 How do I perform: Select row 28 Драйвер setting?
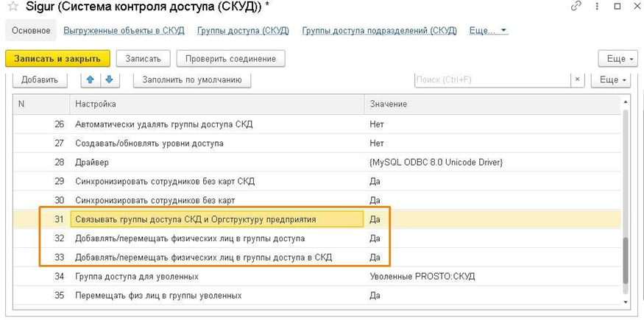pos(218,162)
